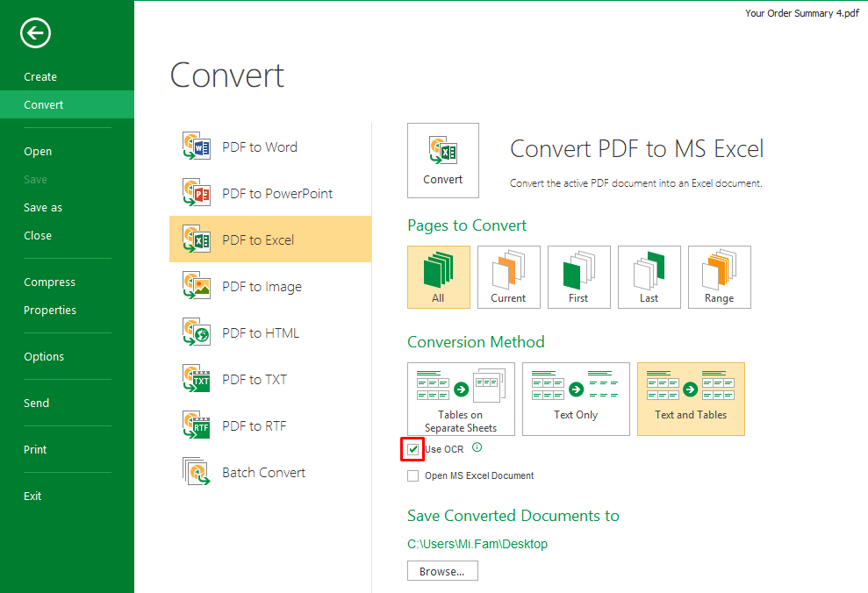Toggle the Use OCR checkbox
This screenshot has width=868, height=593.
[413, 449]
